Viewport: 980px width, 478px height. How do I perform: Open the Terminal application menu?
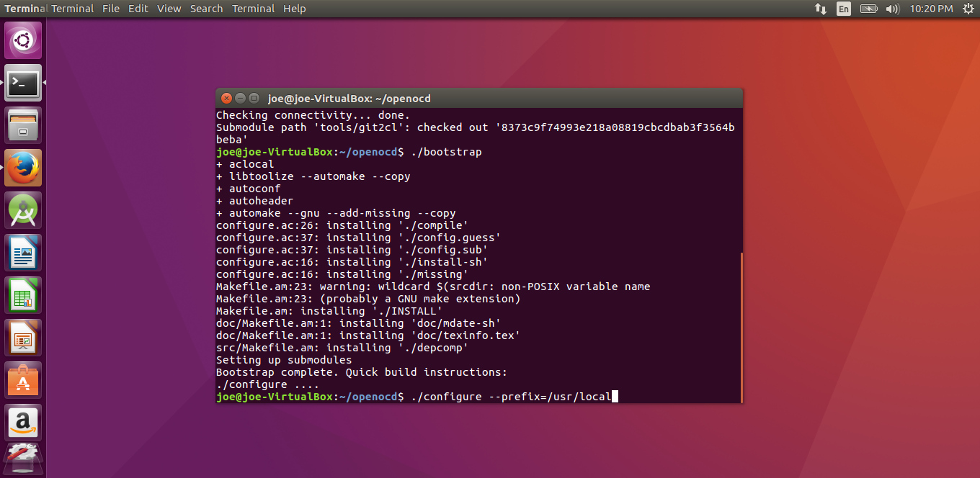click(x=253, y=9)
